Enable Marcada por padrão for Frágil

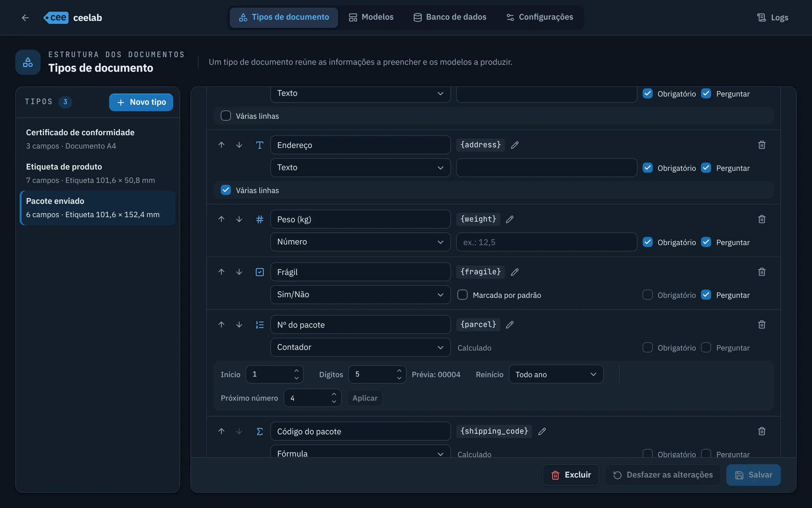click(462, 295)
